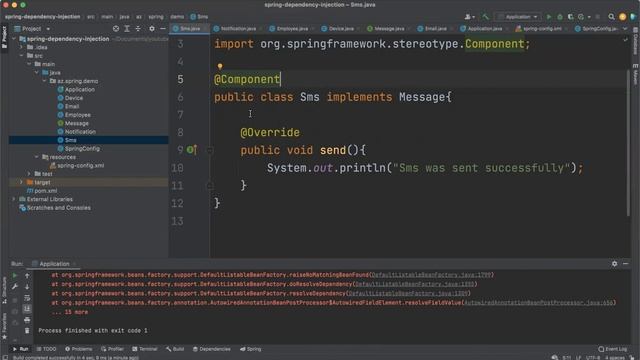Viewport: 640px width, 360px height.
Task: Fold the send method at line 9
Action: [x=209, y=150]
